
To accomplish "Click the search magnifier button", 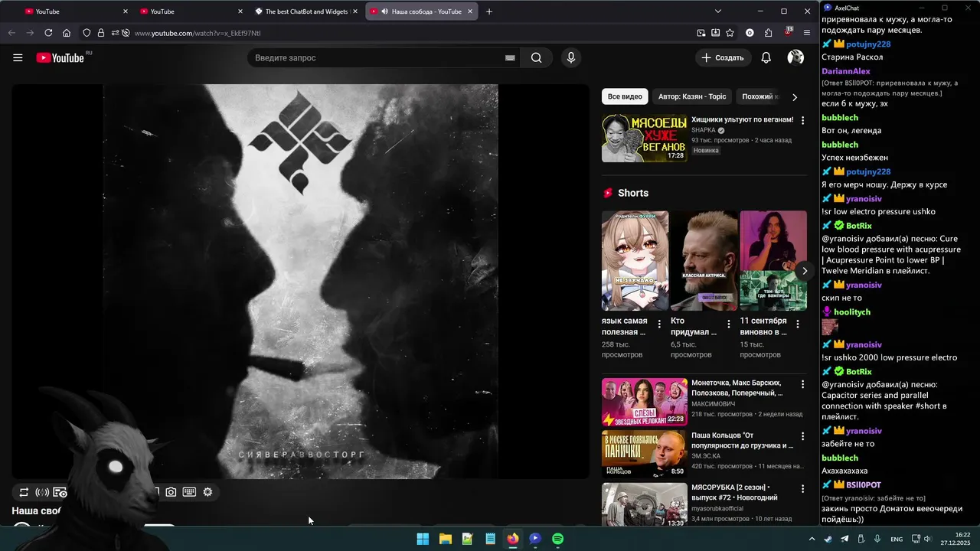I will coord(536,57).
